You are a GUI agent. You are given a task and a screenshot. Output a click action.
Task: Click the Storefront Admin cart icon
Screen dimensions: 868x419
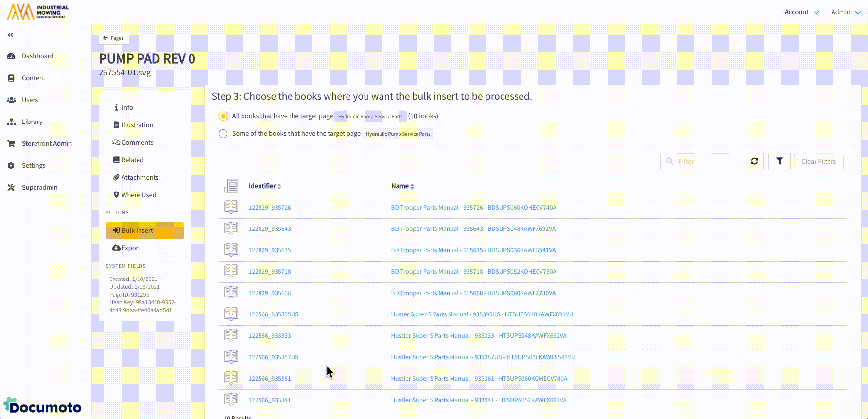click(11, 144)
